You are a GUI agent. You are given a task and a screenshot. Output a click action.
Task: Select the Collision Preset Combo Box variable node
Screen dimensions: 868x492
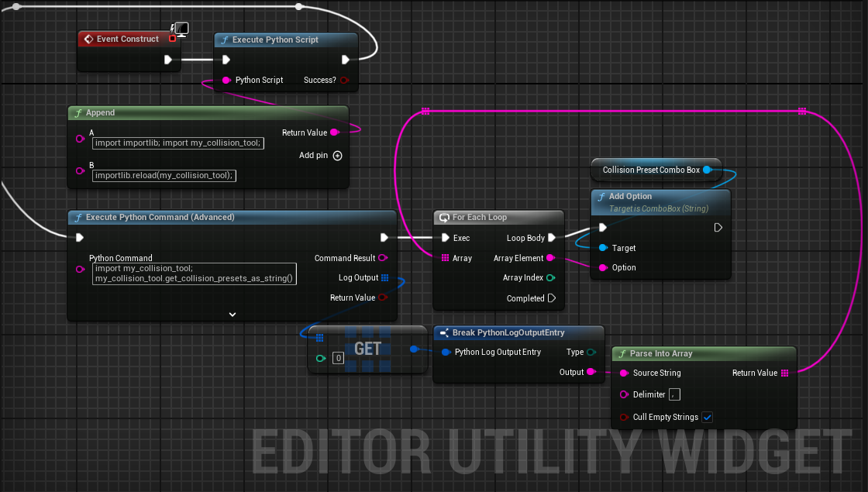point(656,170)
